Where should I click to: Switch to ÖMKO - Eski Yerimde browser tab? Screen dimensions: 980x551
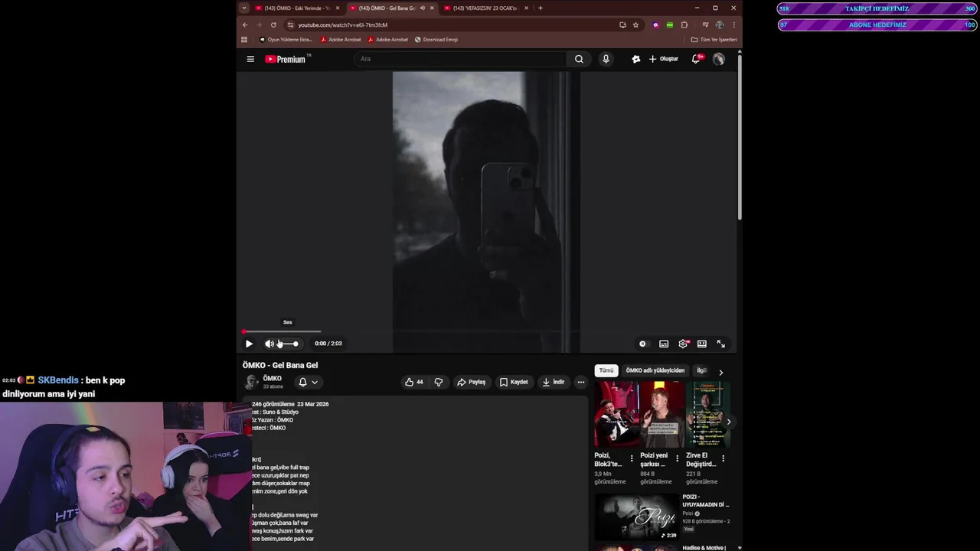[x=297, y=8]
